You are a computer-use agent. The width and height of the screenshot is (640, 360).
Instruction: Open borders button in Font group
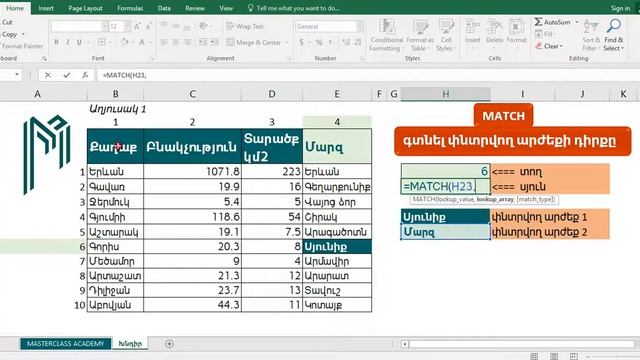(102, 42)
